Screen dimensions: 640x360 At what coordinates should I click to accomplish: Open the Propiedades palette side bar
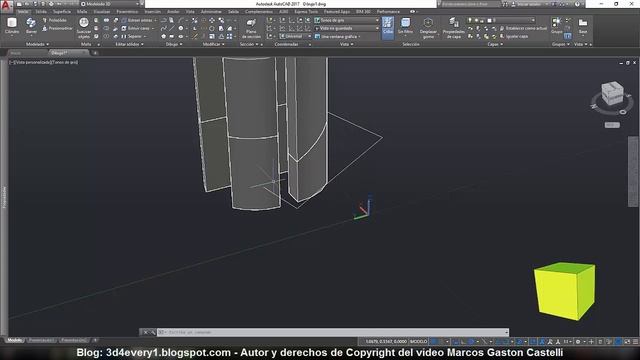point(4,198)
